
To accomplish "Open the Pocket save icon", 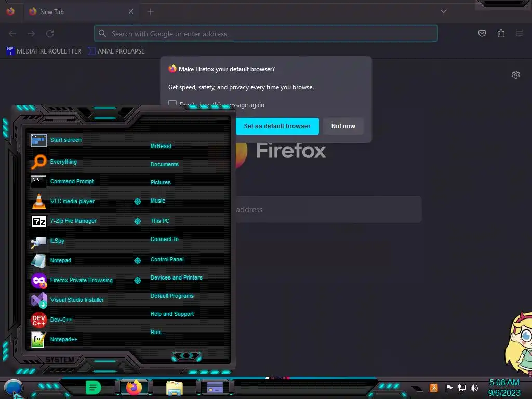I will 482,33.
